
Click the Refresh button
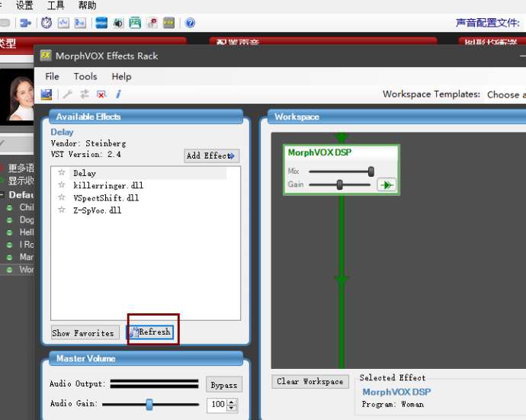coord(150,332)
